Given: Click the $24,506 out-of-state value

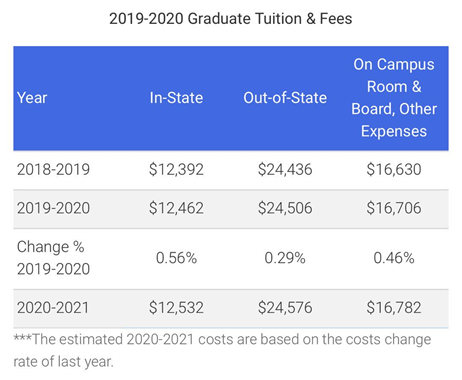Looking at the screenshot, I should [x=285, y=208].
